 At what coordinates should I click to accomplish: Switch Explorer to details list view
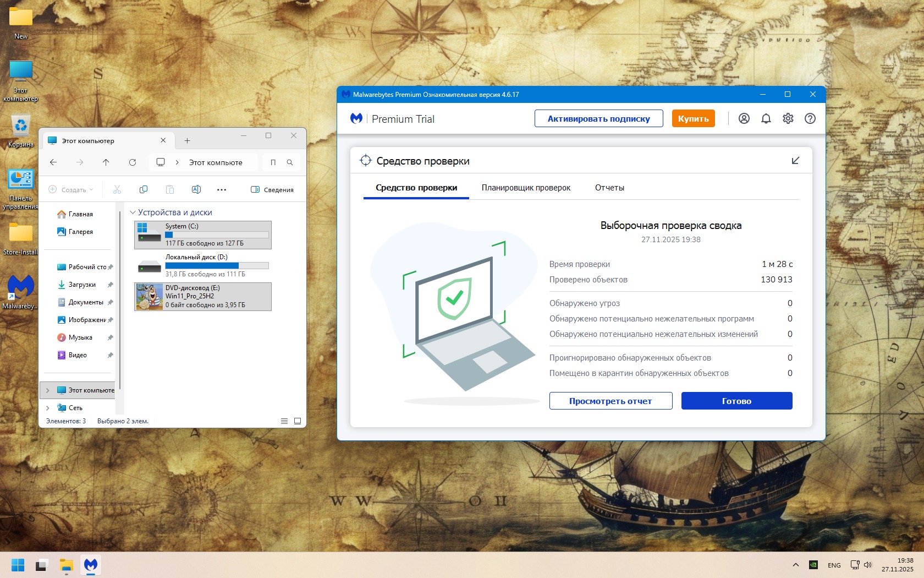click(x=284, y=421)
